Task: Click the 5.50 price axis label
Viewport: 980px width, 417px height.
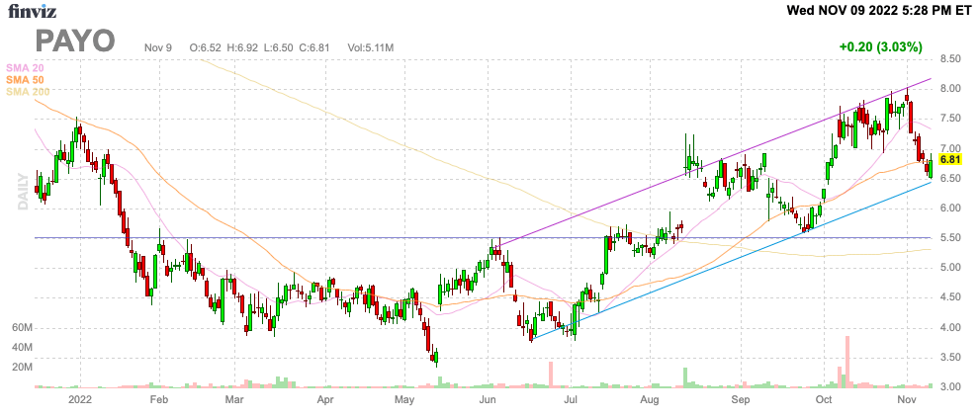Action: tap(950, 238)
